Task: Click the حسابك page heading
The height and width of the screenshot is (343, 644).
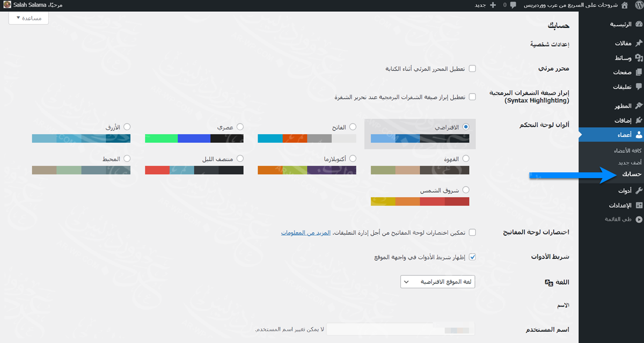Action: (x=558, y=25)
